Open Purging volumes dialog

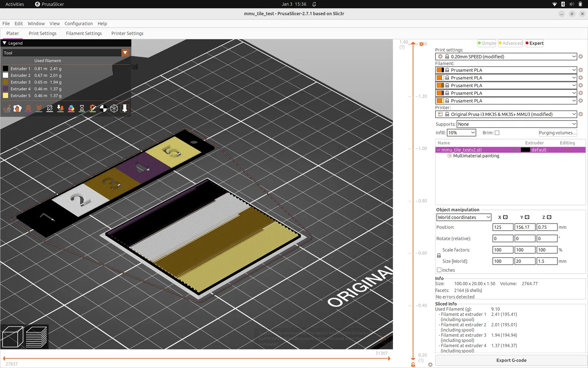point(557,133)
